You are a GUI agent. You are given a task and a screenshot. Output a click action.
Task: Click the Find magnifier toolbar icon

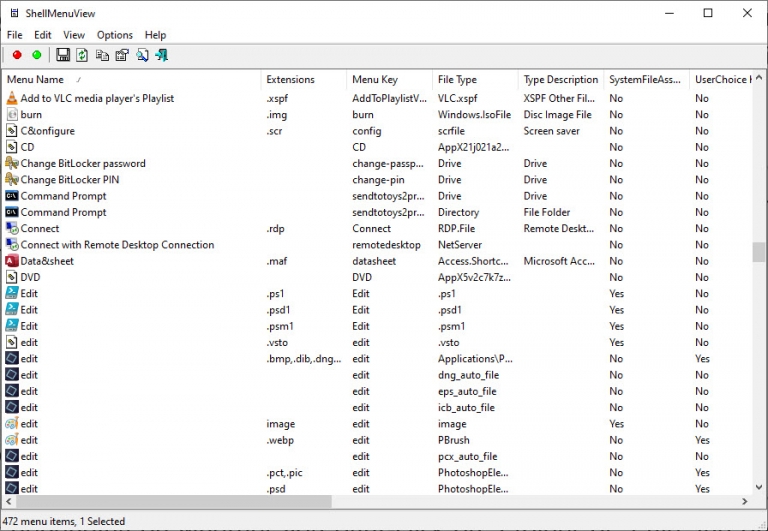[142, 55]
